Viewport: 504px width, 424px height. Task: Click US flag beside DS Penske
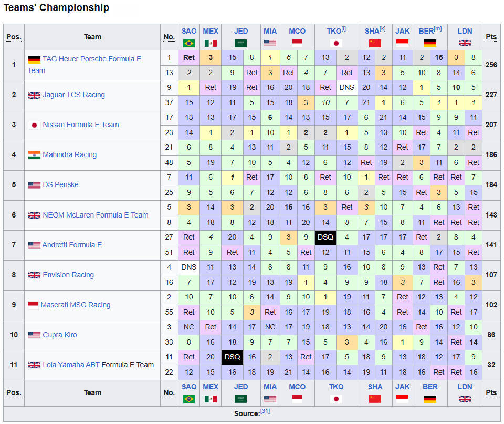click(x=35, y=185)
